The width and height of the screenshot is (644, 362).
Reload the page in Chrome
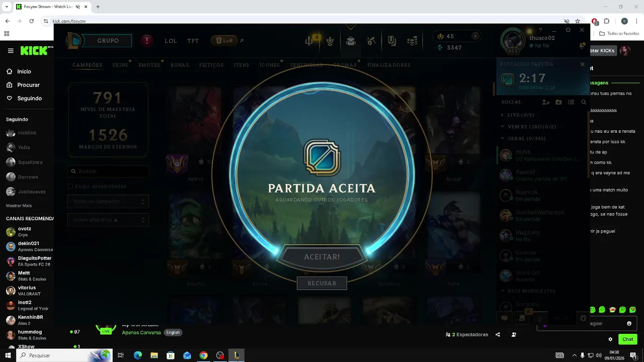(31, 21)
